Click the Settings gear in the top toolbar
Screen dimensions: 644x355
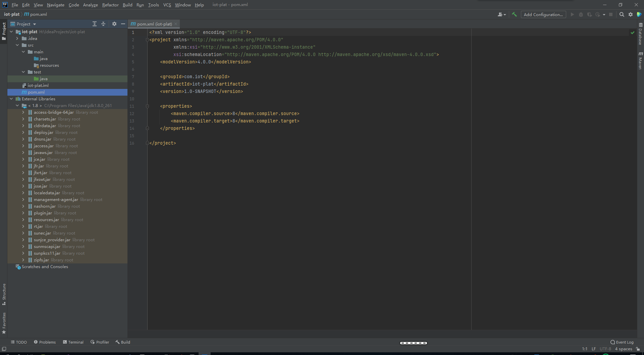click(x=631, y=14)
